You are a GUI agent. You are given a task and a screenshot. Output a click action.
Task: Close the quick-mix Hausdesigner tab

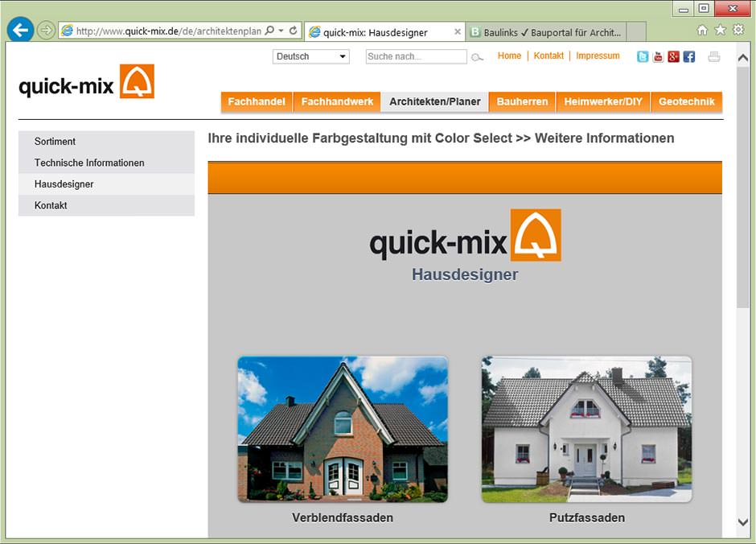tap(458, 32)
